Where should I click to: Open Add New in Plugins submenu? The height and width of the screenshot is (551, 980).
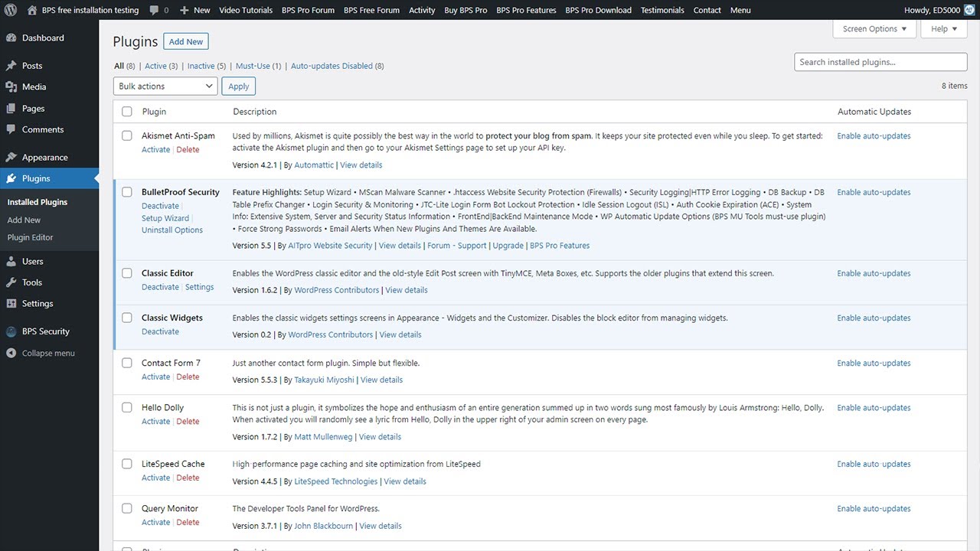point(24,220)
